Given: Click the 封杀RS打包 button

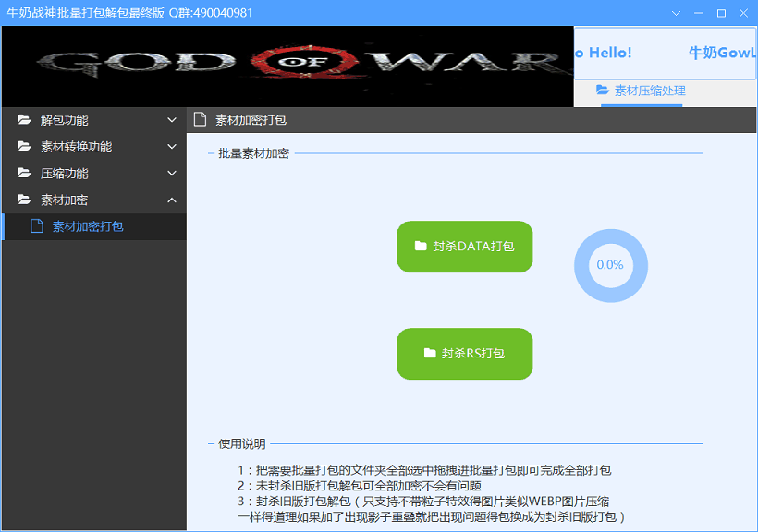Looking at the screenshot, I should pyautogui.click(x=465, y=354).
